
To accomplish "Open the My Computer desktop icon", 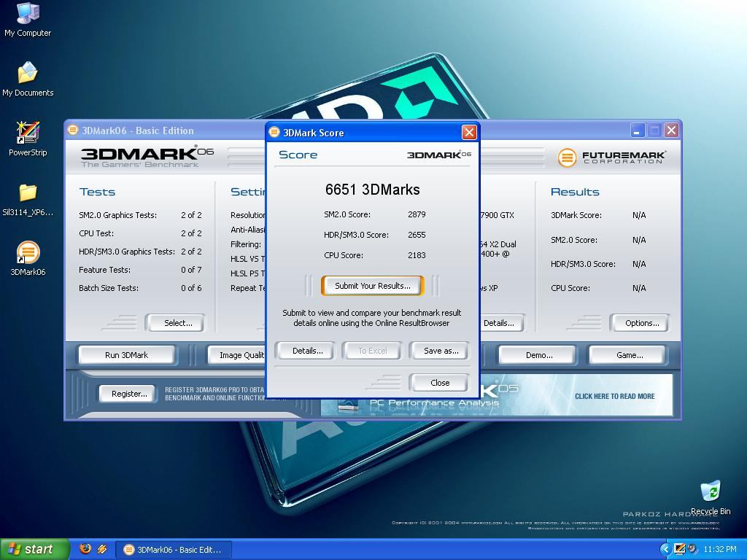I will click(x=28, y=19).
